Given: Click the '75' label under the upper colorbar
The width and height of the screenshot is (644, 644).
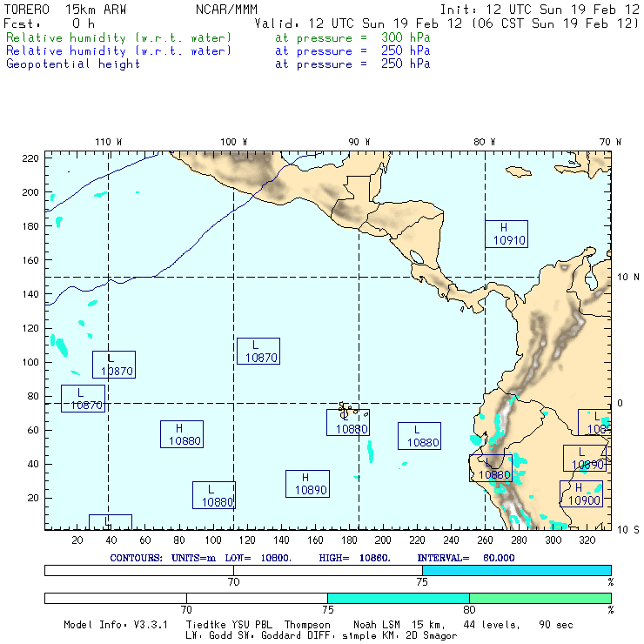Looking at the screenshot, I should pos(422,582).
